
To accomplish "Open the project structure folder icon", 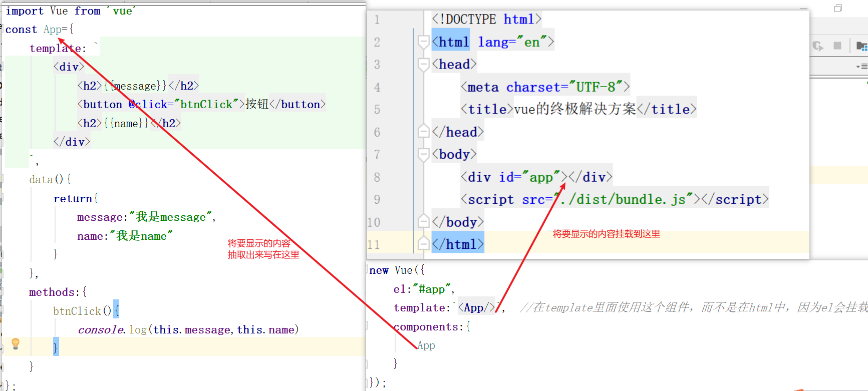I will [861, 46].
